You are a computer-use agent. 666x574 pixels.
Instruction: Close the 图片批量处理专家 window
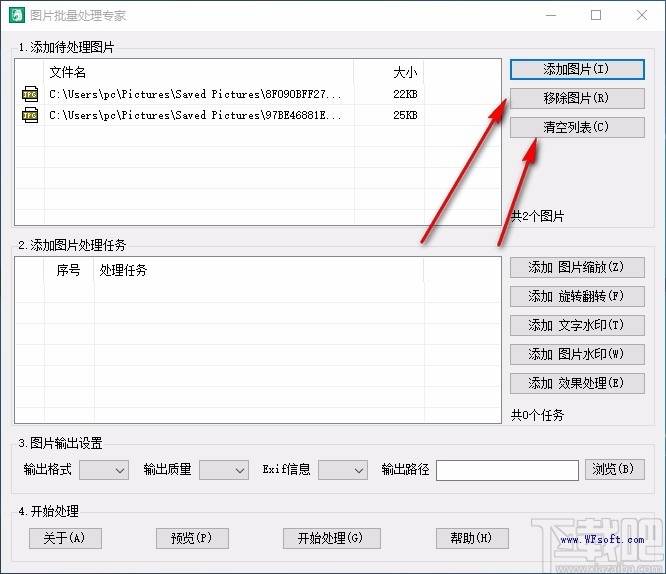(642, 15)
